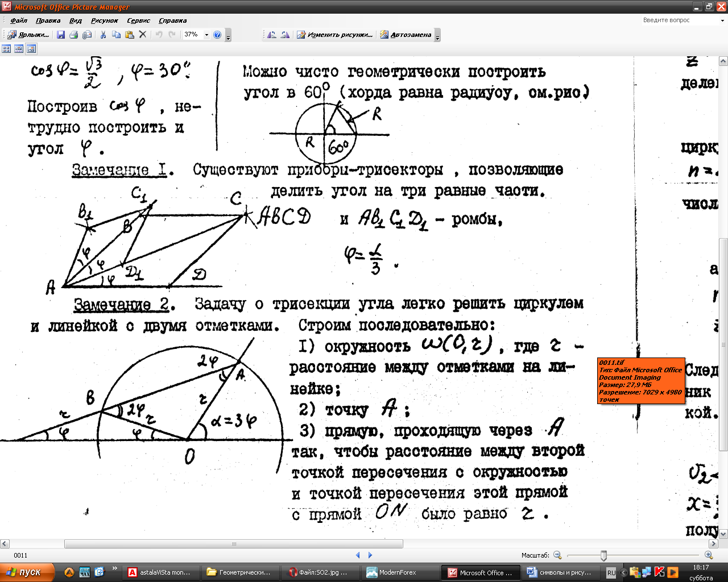The height and width of the screenshot is (582, 728).
Task: Open the Геометрически folder taskbar button
Action: point(241,572)
